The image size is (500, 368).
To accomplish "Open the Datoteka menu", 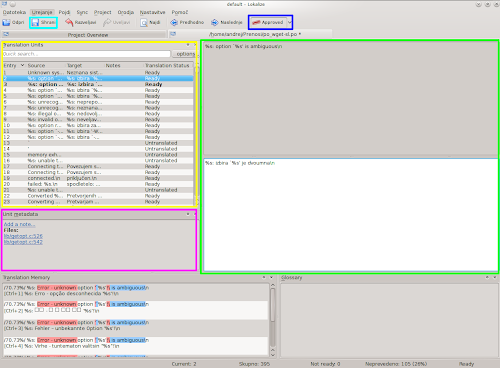I will [14, 12].
